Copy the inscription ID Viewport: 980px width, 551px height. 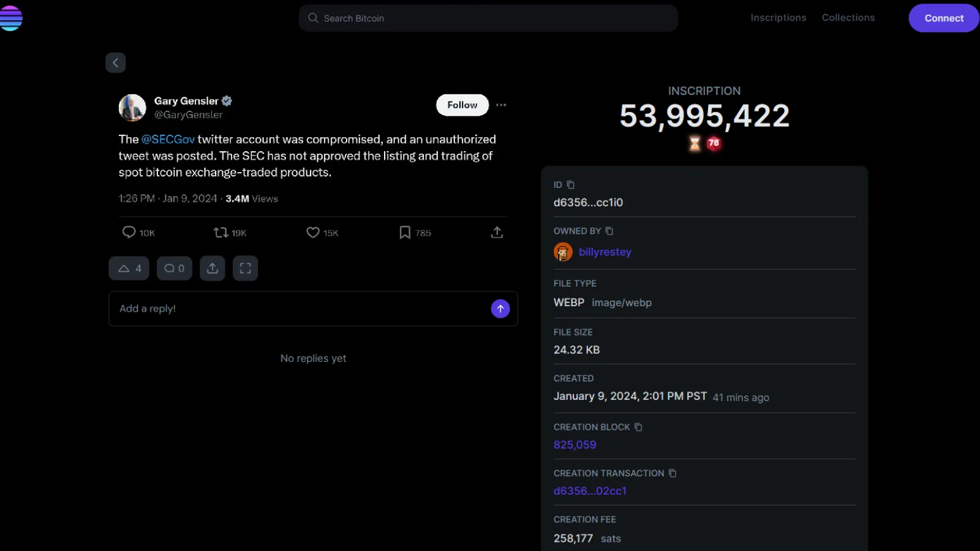571,185
